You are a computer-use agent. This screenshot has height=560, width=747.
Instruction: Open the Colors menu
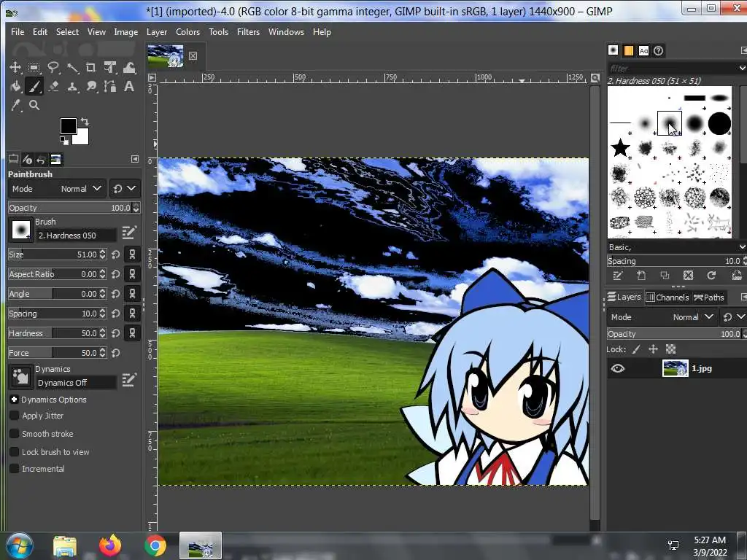[x=187, y=32]
